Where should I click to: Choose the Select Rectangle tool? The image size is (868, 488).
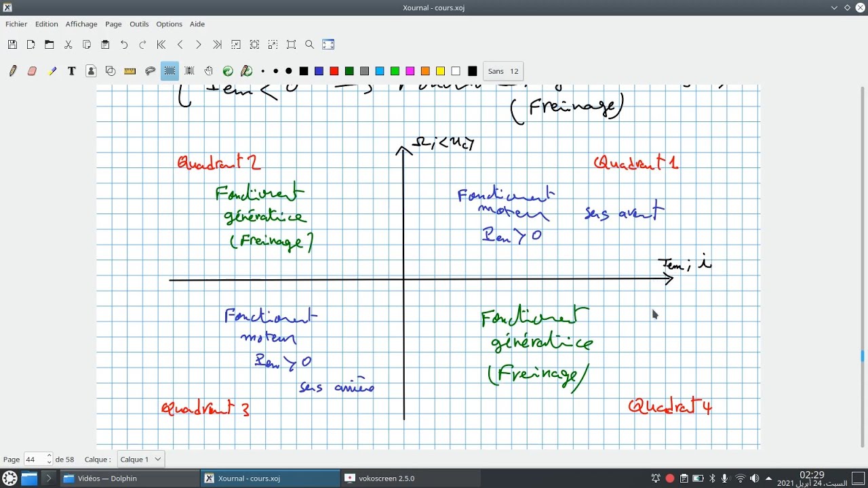click(x=170, y=71)
